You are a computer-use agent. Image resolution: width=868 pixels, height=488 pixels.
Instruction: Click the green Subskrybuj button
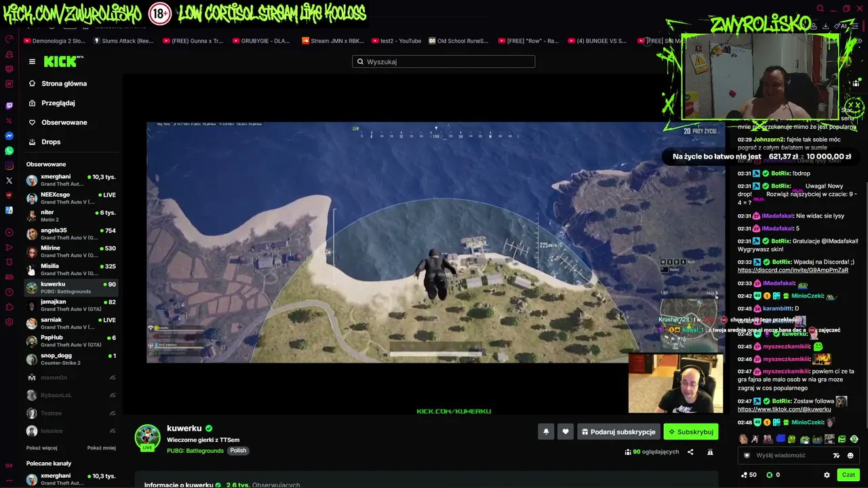tap(690, 432)
